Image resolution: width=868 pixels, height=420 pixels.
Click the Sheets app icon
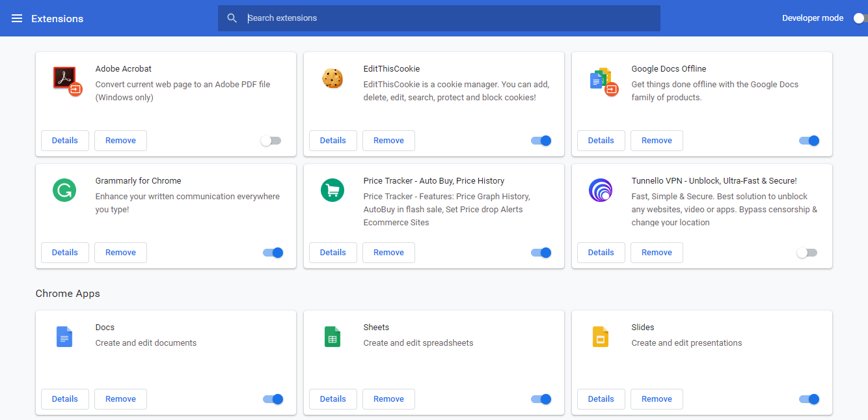(332, 337)
